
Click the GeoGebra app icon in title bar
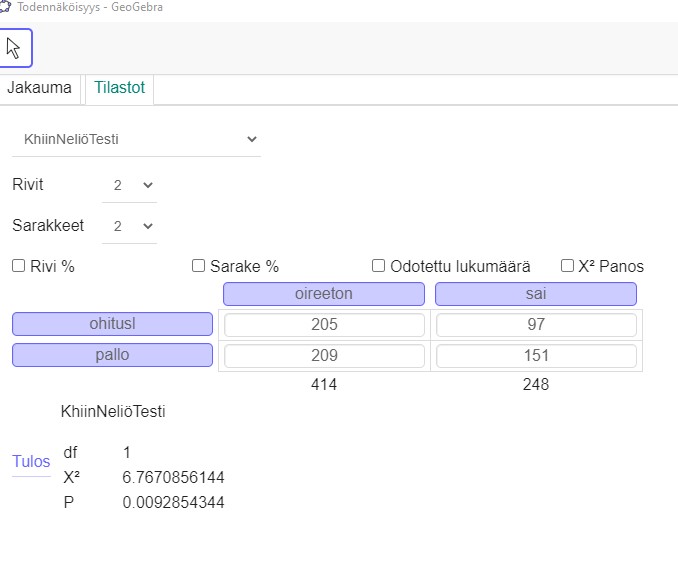(7, 7)
